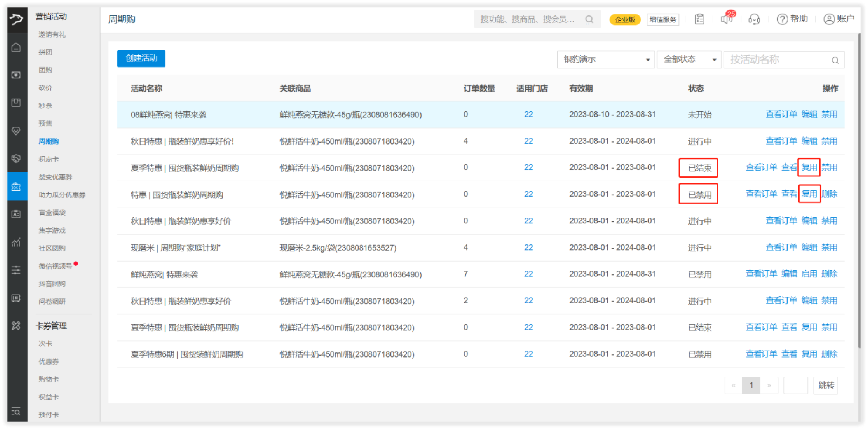This screenshot has height=429, width=868.
Task: Go to 优惠券 under 卡券管理
Action: click(48, 361)
